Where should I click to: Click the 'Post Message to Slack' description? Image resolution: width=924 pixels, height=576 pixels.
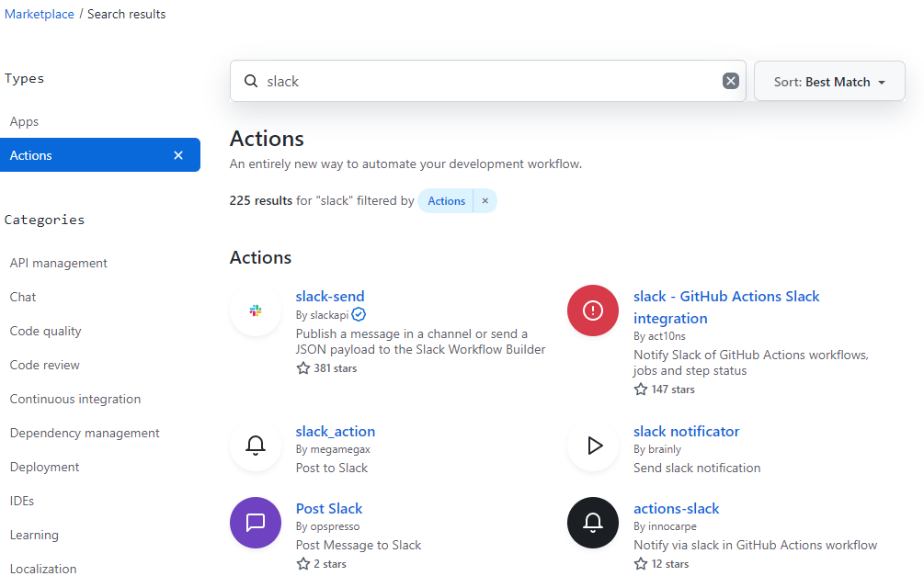point(359,546)
